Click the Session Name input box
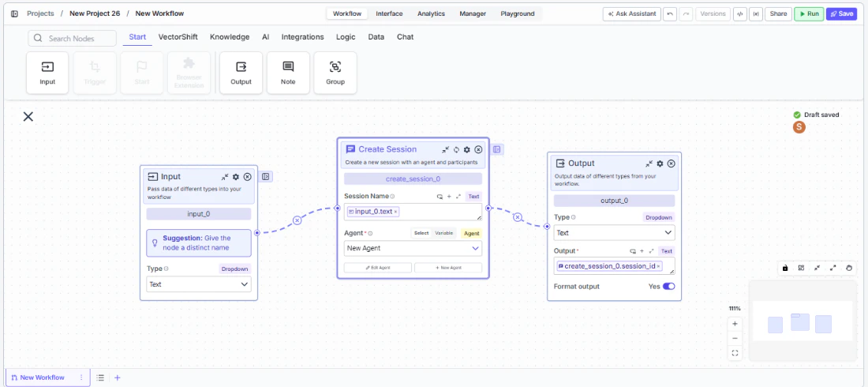This screenshot has height=387, width=868. coord(413,212)
